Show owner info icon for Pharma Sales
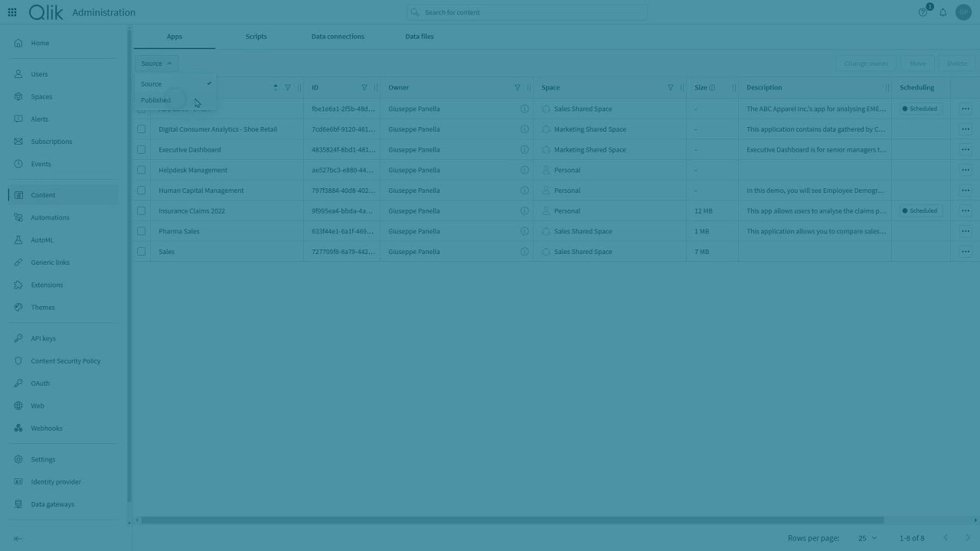 (x=524, y=231)
